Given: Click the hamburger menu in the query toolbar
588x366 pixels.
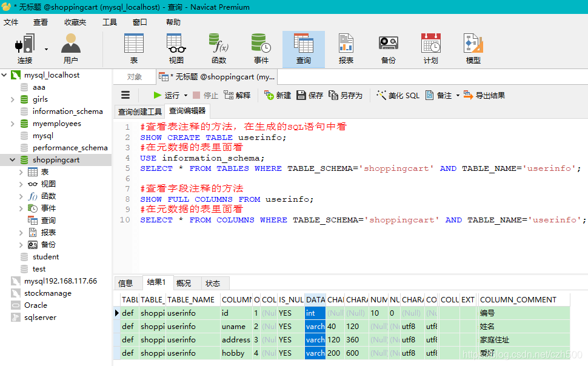Looking at the screenshot, I should [125, 95].
